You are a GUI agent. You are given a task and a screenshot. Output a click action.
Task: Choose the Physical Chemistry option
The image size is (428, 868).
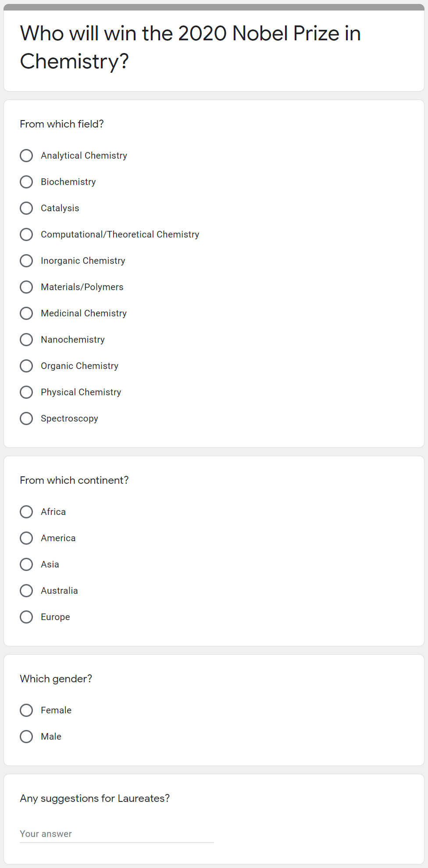[26, 392]
